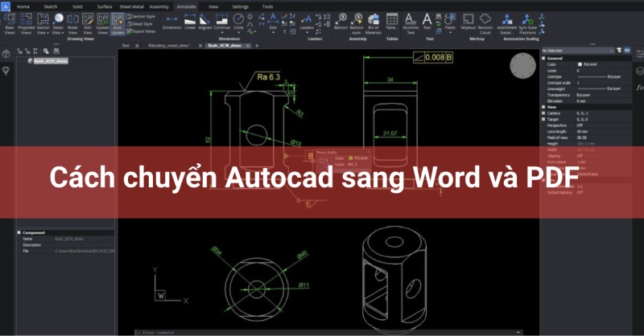Select the Revision Cloud tool
This screenshot has height=336, width=644.
pyautogui.click(x=485, y=24)
